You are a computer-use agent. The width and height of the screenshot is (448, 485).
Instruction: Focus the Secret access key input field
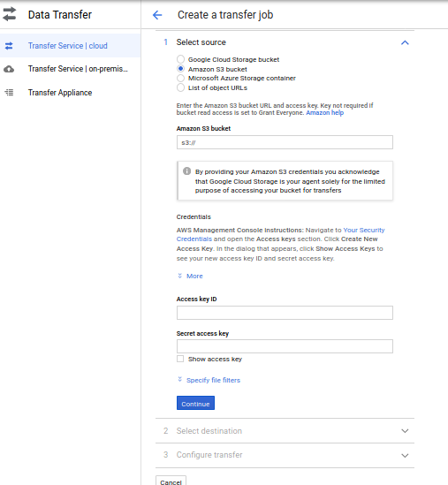[x=285, y=346]
